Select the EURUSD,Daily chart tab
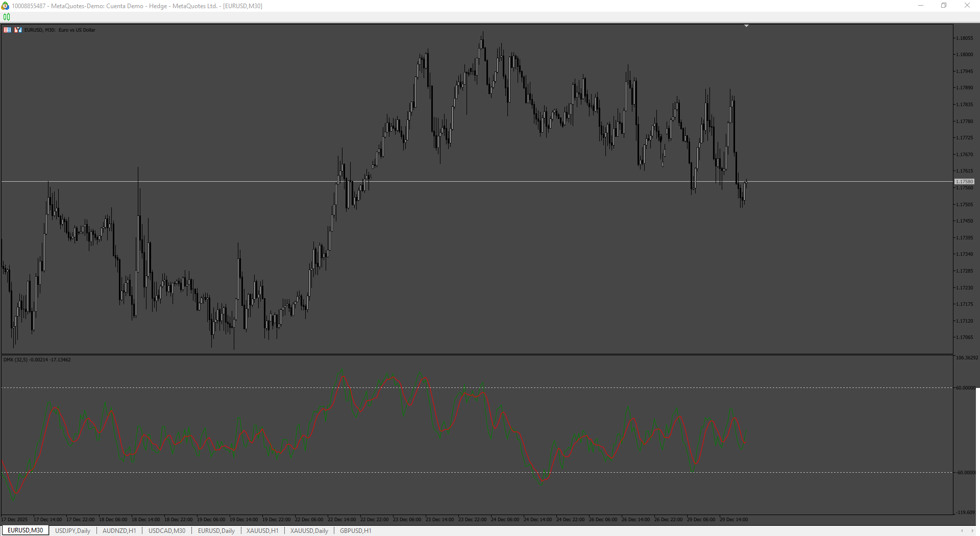 (x=216, y=530)
